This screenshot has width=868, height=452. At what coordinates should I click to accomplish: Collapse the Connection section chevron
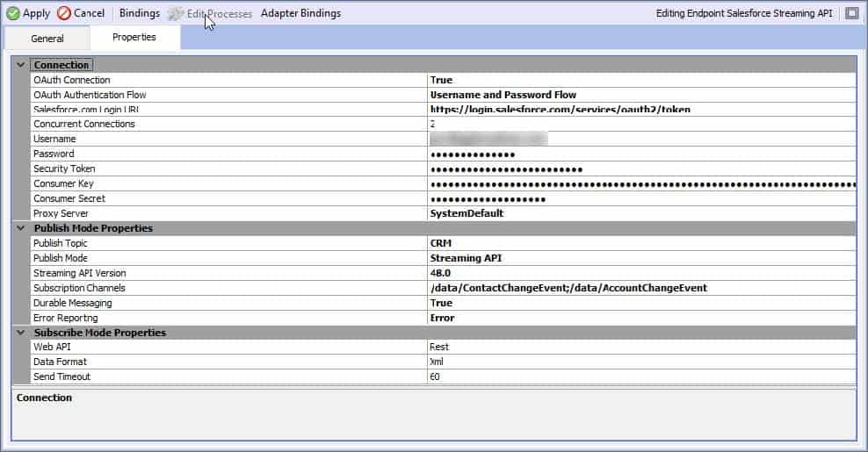(21, 65)
